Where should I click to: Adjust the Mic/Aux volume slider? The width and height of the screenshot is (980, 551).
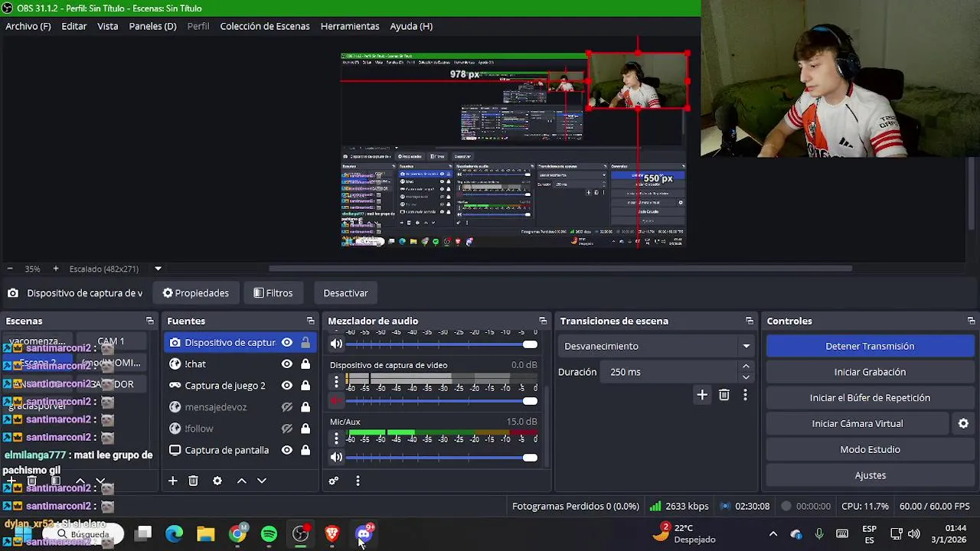pyautogui.click(x=442, y=458)
